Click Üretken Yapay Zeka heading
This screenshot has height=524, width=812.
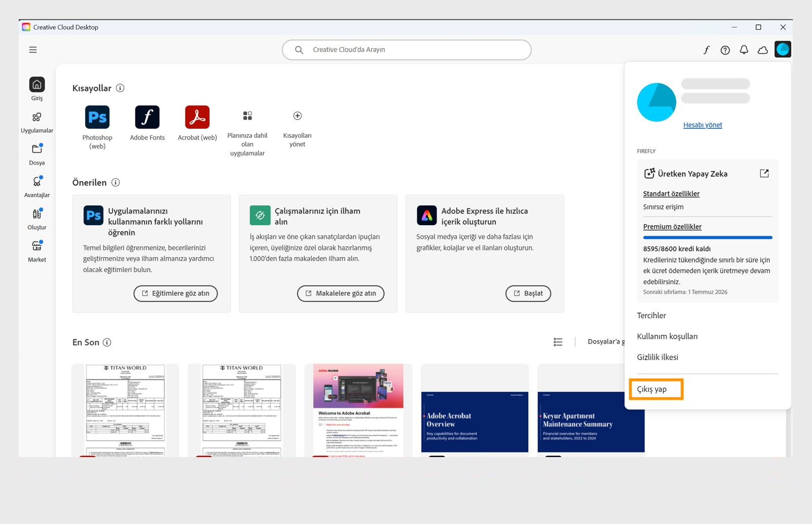point(692,173)
